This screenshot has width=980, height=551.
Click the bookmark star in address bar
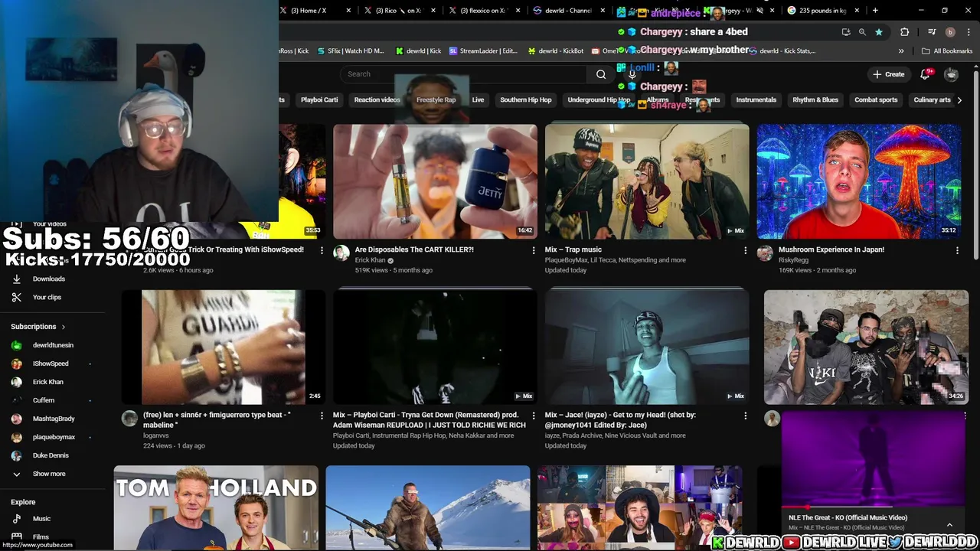879,32
